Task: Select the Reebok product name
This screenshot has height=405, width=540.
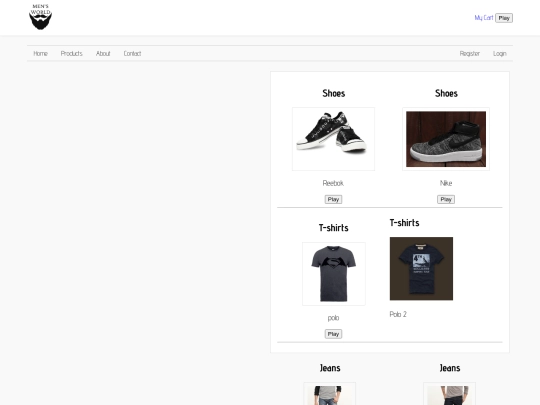Action: 333,183
